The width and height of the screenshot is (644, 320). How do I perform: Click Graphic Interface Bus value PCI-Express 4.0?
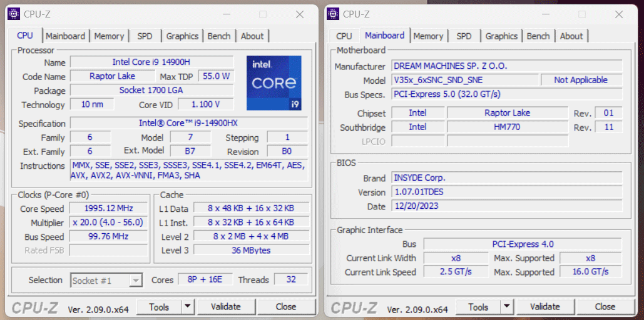pos(523,244)
